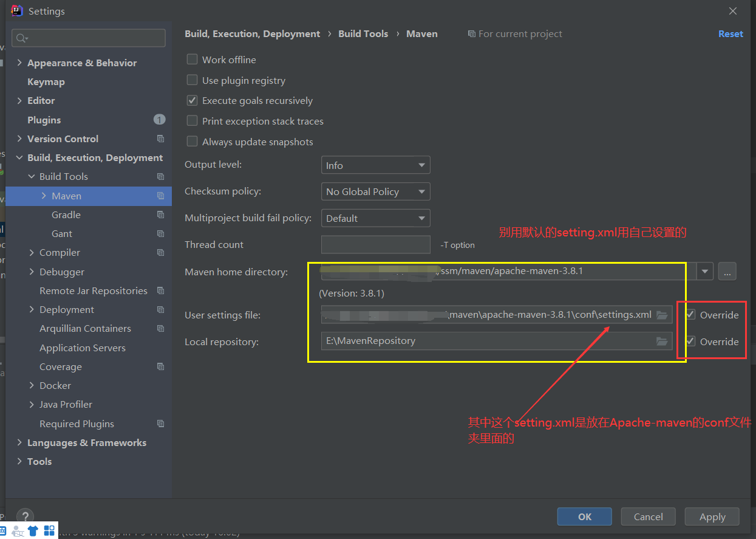Click the settings search field

point(89,38)
